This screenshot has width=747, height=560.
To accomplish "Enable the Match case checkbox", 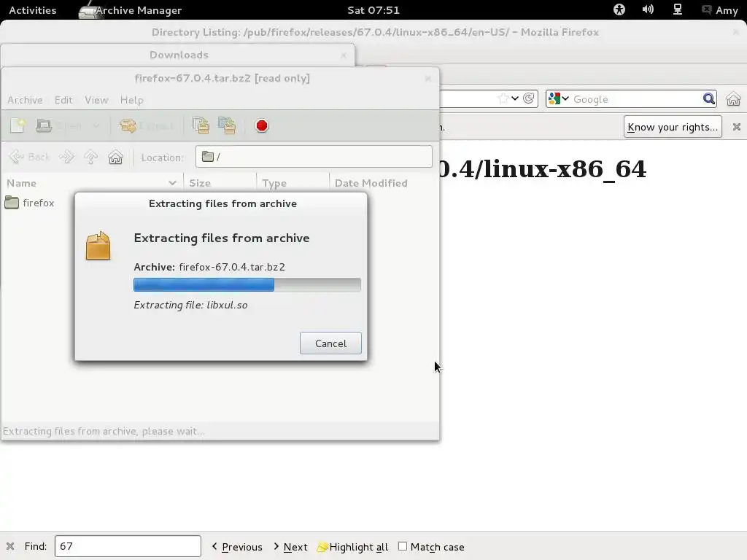I will click(403, 546).
